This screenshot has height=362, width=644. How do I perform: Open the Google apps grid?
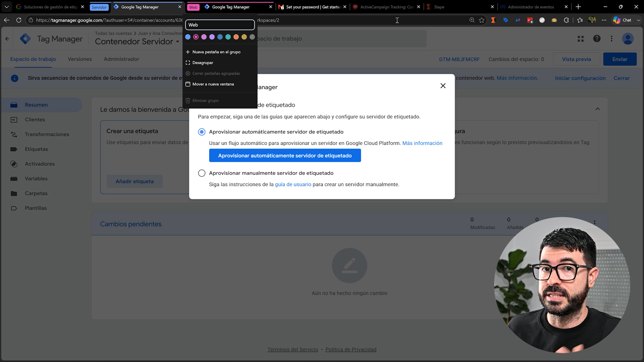point(581,39)
